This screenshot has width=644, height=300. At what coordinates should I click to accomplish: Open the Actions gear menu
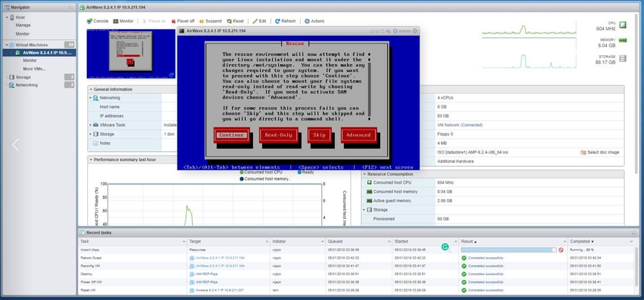tap(314, 21)
